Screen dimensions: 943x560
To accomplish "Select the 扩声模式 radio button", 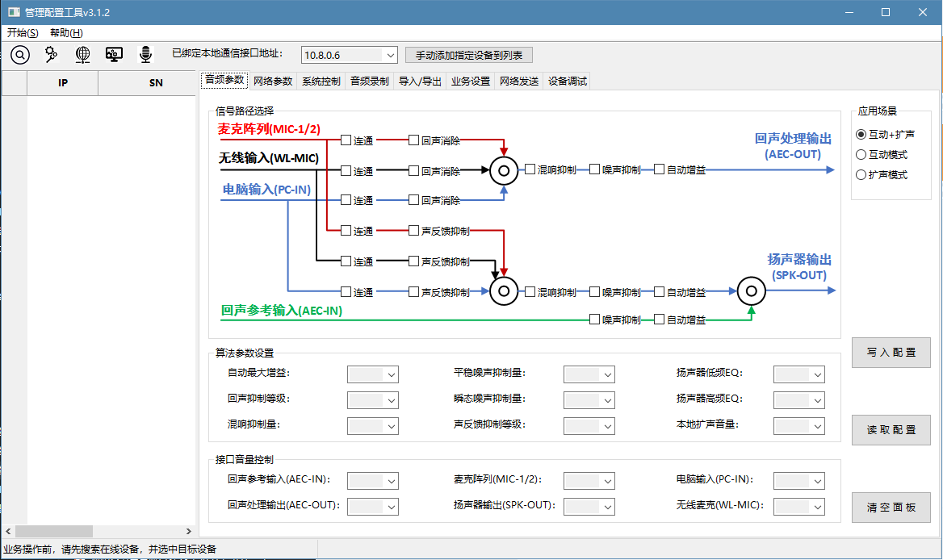I will click(861, 174).
